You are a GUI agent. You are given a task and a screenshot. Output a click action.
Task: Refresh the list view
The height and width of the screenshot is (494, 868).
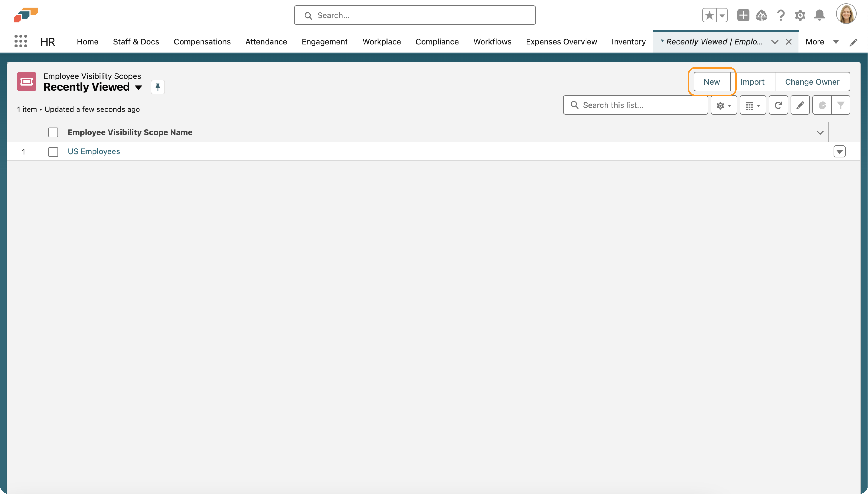[x=778, y=105]
